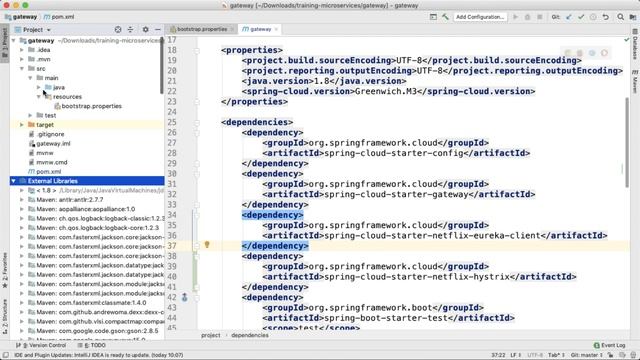The height and width of the screenshot is (360, 640).
Task: Click the UTF-8 encoding selector
Action: tap(535, 355)
